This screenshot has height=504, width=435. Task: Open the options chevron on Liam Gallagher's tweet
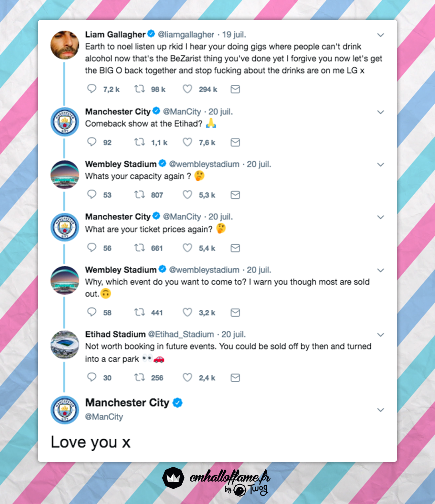pos(381,35)
